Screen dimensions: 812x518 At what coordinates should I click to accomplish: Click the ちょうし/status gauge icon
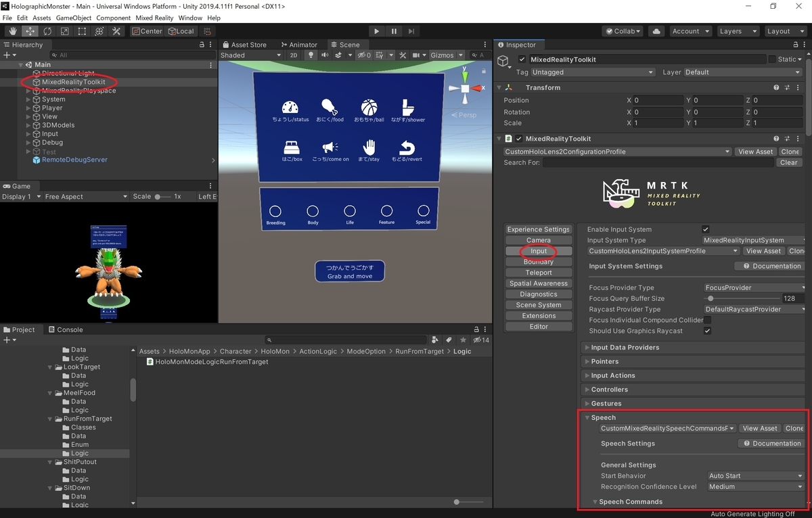coord(290,108)
